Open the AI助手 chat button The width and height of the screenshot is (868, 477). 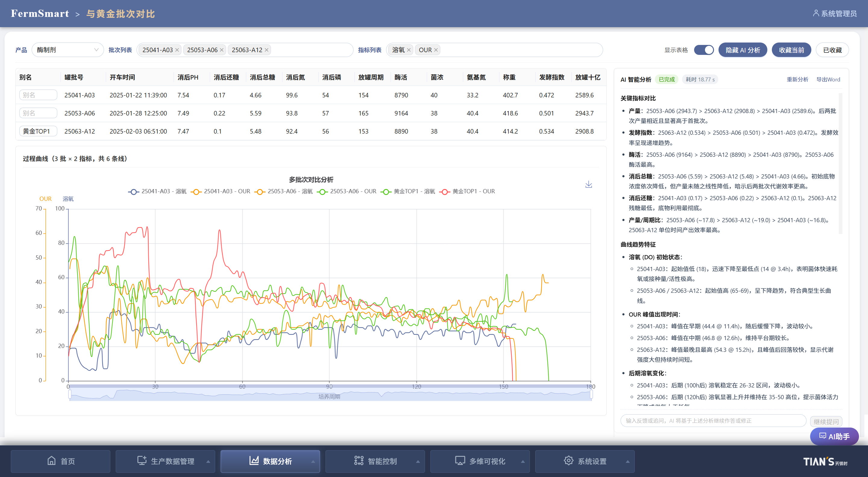click(834, 436)
